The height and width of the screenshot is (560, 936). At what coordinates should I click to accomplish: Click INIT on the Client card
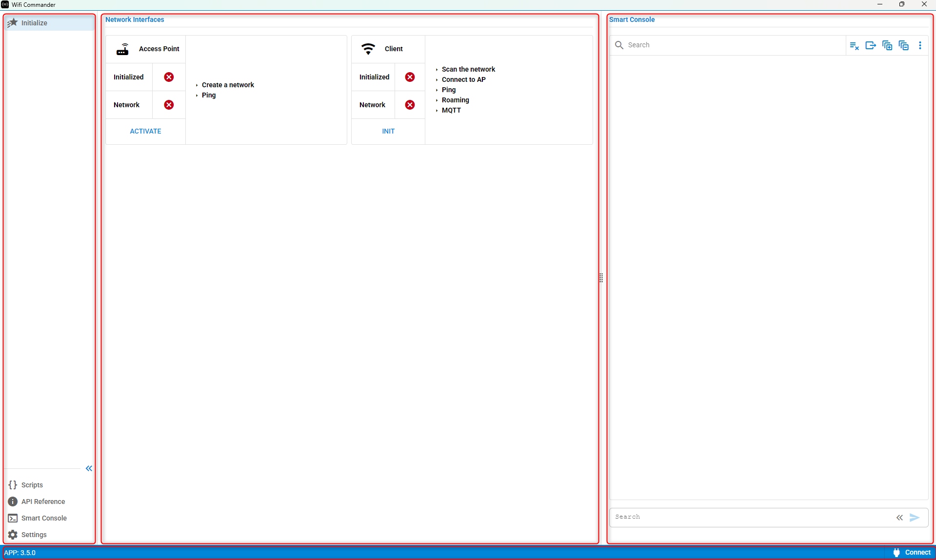pos(388,131)
